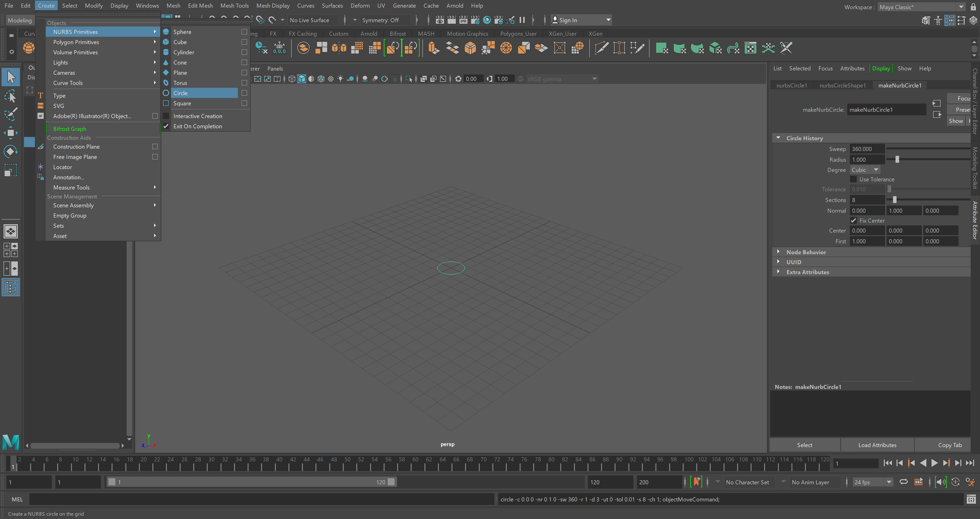Click the polygon sphere shelf icon

click(29, 48)
